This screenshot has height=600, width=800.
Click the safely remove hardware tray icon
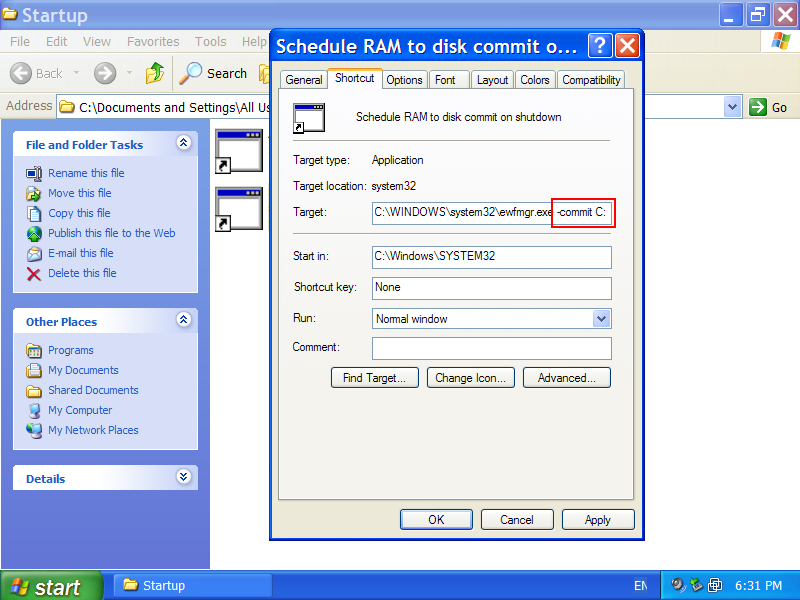pos(696,585)
